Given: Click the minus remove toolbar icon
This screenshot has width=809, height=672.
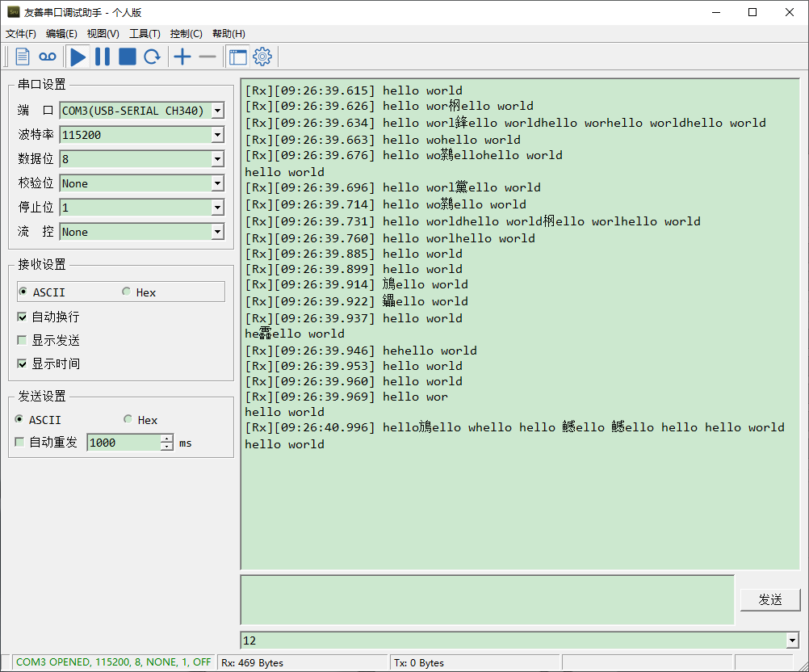Looking at the screenshot, I should [x=207, y=57].
